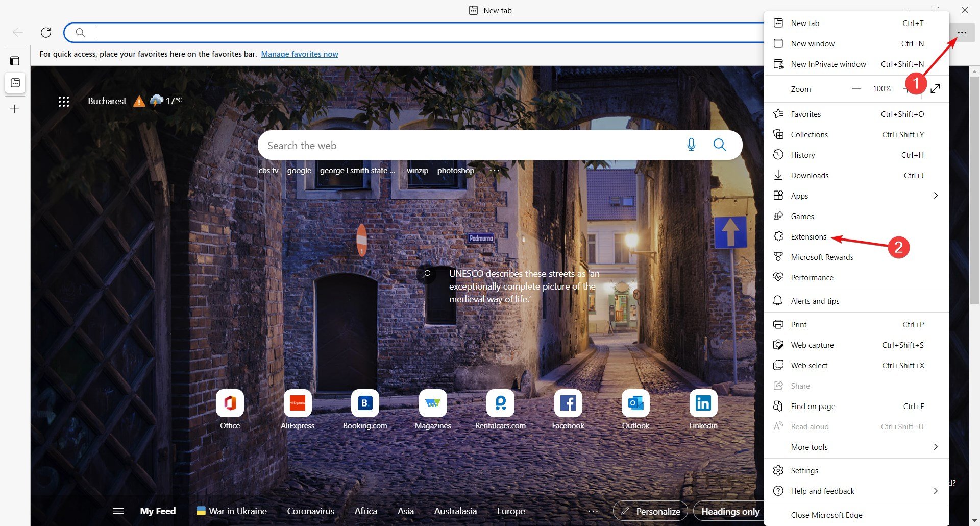Open History from the menu
Screen dimensions: 980x526
point(856,155)
